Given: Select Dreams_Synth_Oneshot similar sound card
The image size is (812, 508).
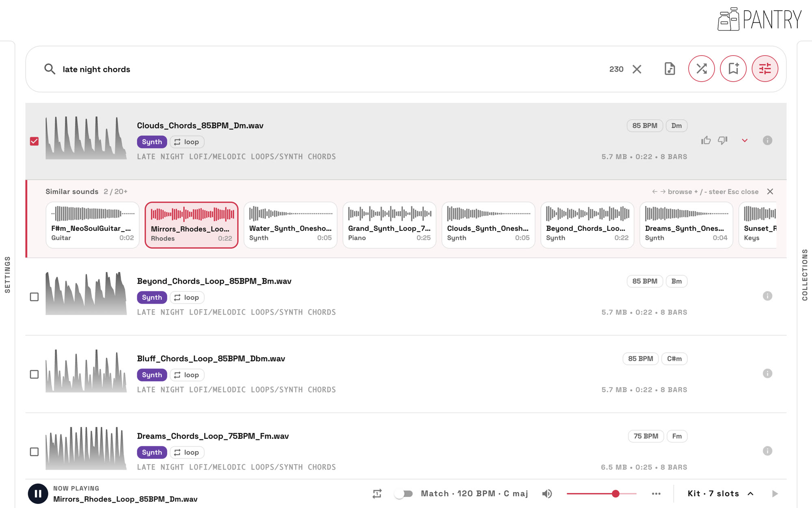Looking at the screenshot, I should 686,225.
